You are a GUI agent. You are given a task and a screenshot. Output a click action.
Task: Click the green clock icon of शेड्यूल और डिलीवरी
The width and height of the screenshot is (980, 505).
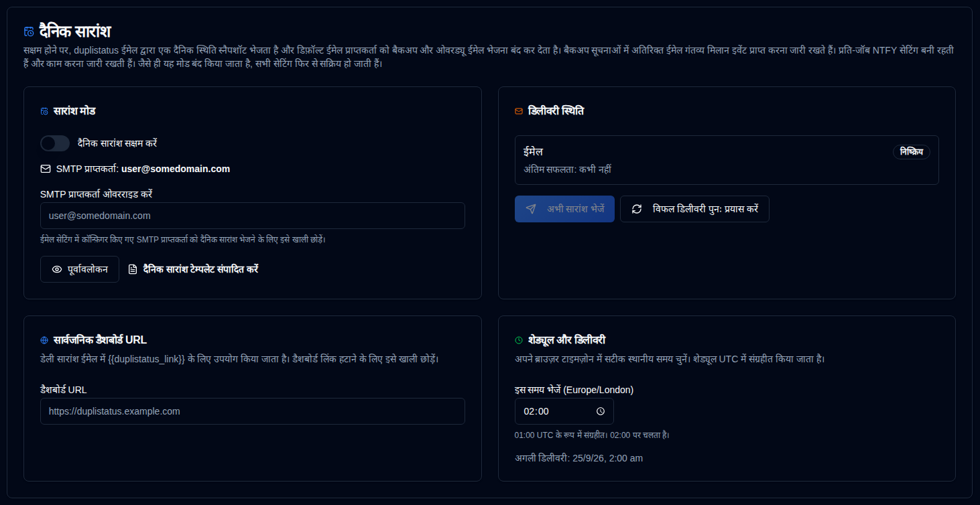tap(519, 340)
